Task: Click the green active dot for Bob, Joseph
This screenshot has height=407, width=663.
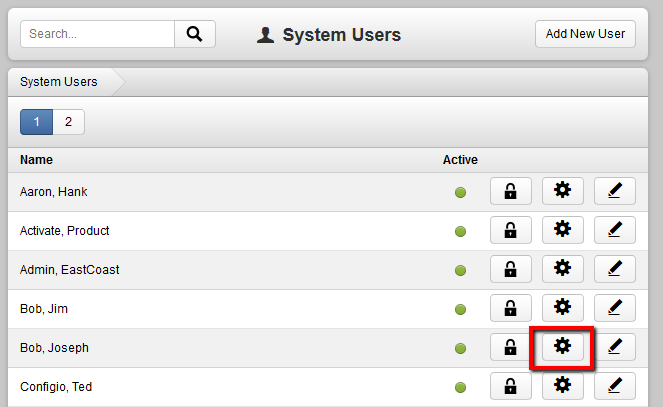Action: [460, 349]
